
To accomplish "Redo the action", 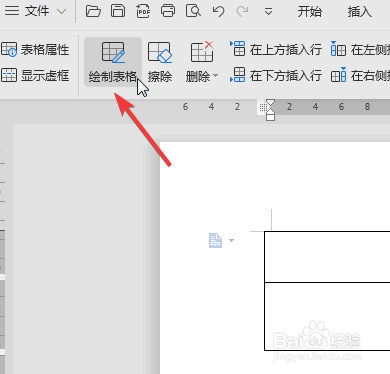I will (242, 12).
